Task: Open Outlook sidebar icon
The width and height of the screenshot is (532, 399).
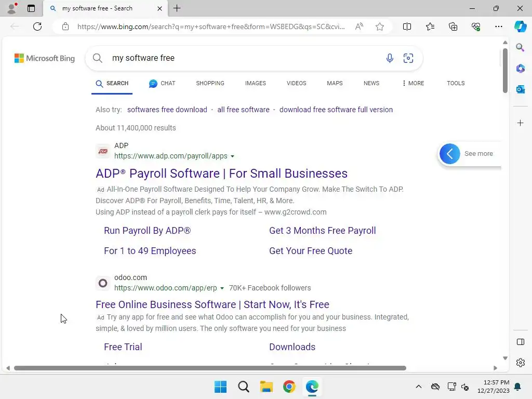Action: click(x=520, y=89)
